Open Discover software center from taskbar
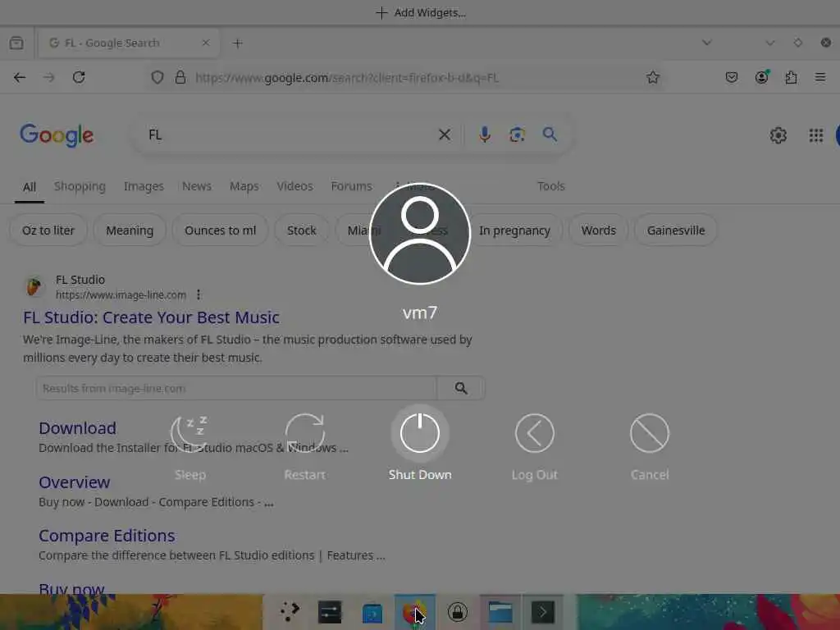The image size is (840, 630). (372, 613)
